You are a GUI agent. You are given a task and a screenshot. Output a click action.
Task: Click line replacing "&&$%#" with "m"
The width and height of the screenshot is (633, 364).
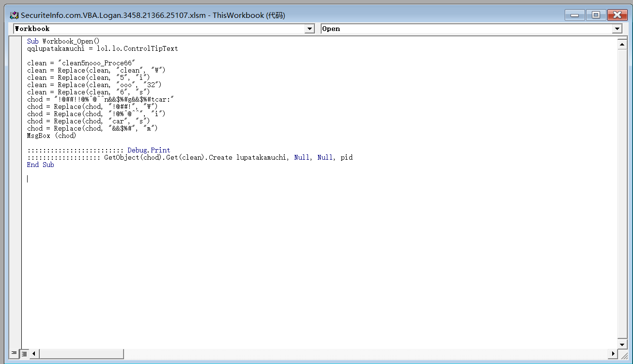pos(93,128)
